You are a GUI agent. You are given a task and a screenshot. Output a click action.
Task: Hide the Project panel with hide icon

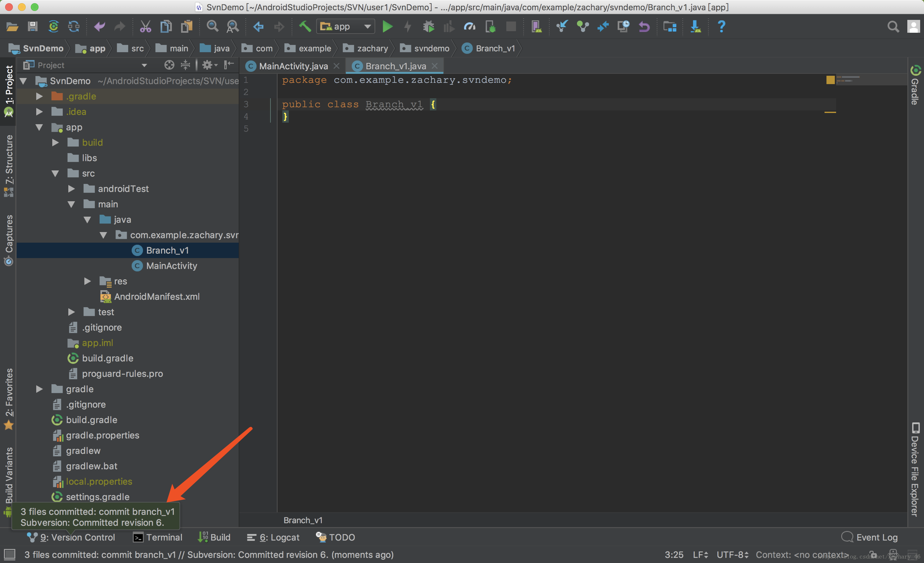click(229, 65)
